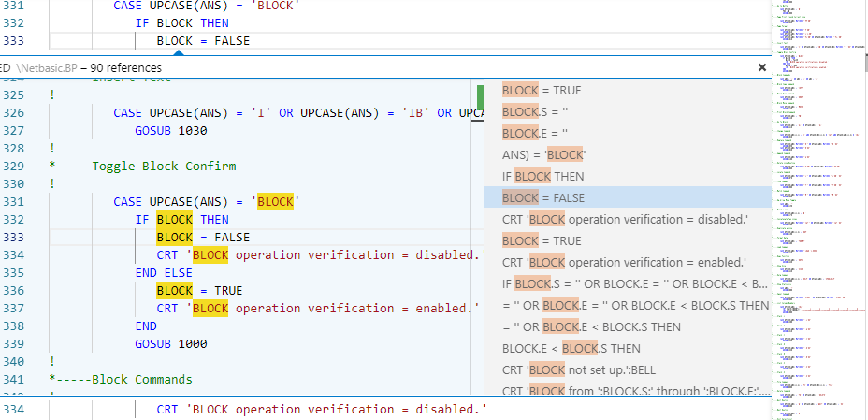The image size is (868, 420).
Task: Click 'BLOCK' string on peek editor line 331
Action: pyautogui.click(x=275, y=201)
